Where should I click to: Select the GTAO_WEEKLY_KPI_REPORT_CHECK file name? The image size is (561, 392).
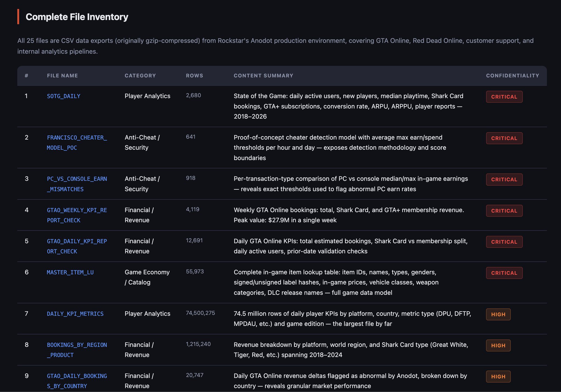pyautogui.click(x=77, y=210)
